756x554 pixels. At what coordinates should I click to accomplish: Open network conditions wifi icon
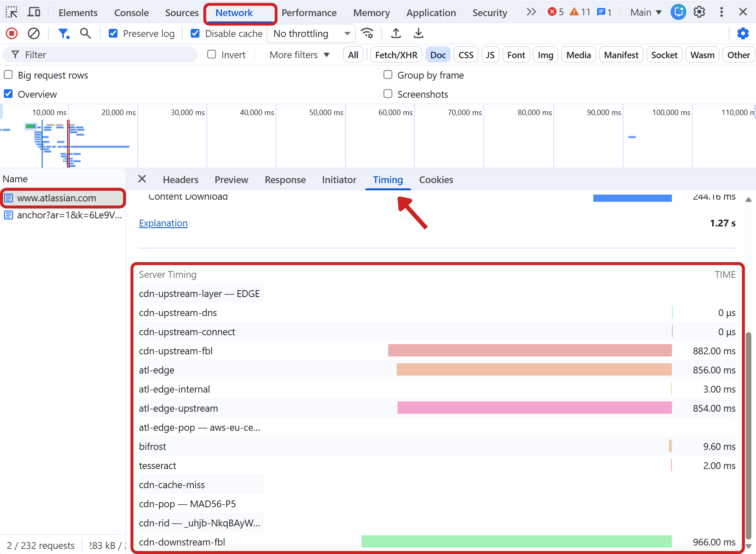[x=367, y=33]
